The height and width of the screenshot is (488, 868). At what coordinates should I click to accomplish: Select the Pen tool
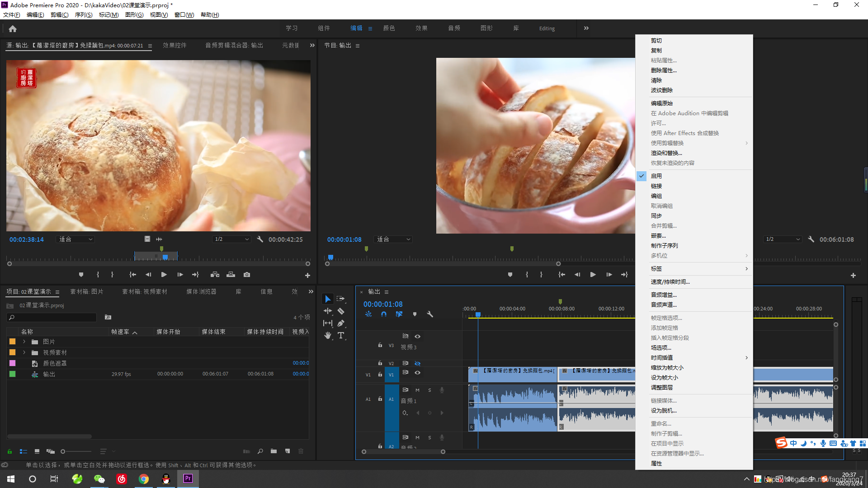341,323
